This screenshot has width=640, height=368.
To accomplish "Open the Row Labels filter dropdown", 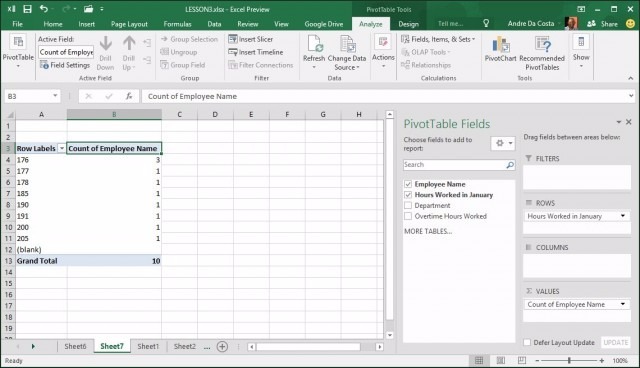I will click(x=62, y=149).
